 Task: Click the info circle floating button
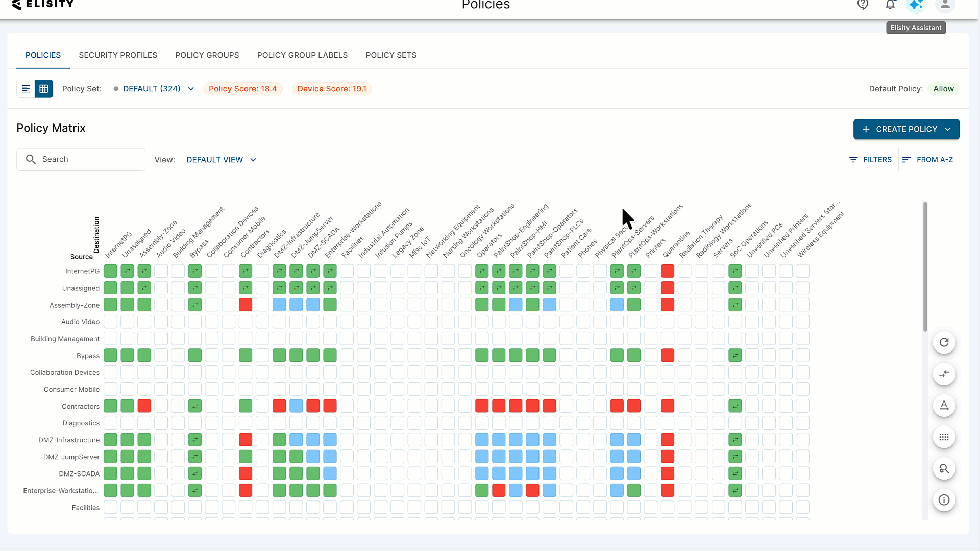(944, 500)
